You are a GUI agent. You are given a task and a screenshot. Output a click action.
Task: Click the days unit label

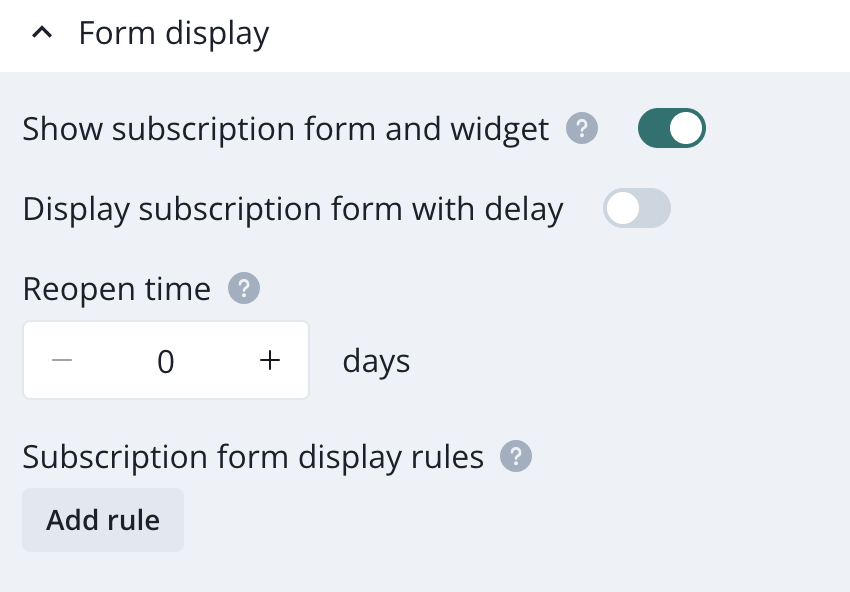(x=376, y=361)
